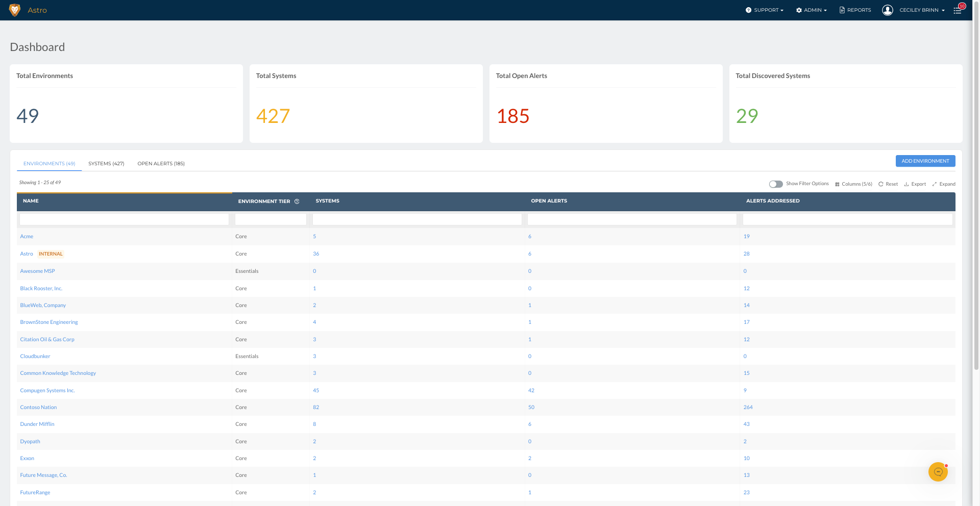Click the user profile avatar icon
This screenshot has width=980, height=506.
tap(888, 10)
